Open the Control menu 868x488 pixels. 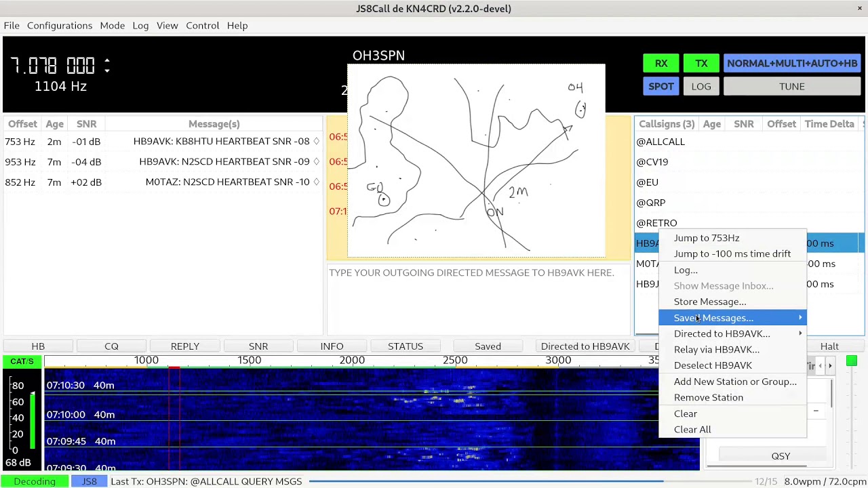click(203, 25)
